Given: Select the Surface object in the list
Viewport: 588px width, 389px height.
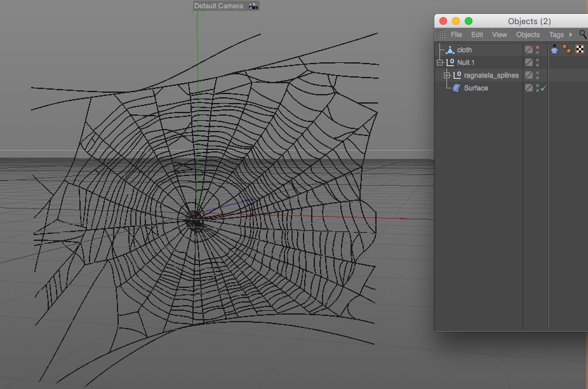Looking at the screenshot, I should (x=476, y=88).
